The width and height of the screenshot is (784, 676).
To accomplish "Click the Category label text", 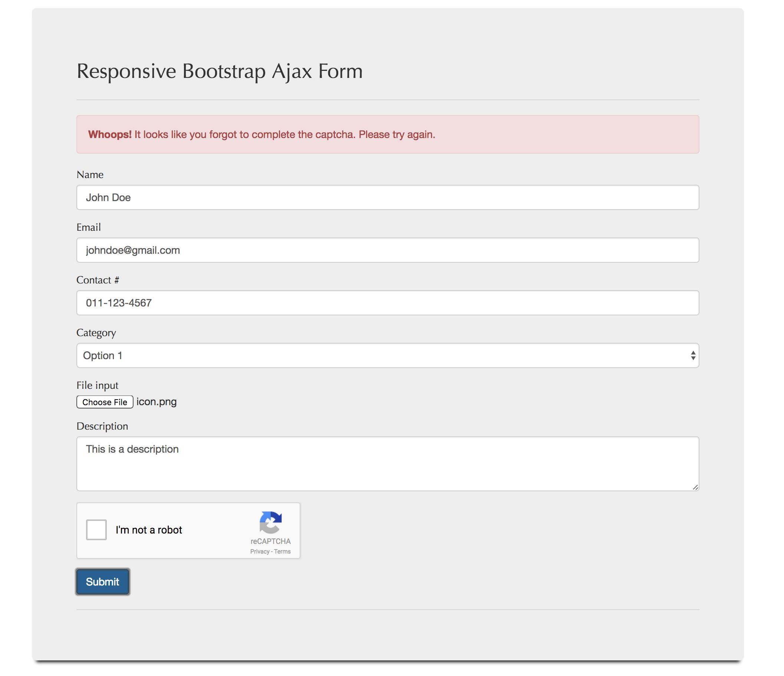I will (96, 333).
